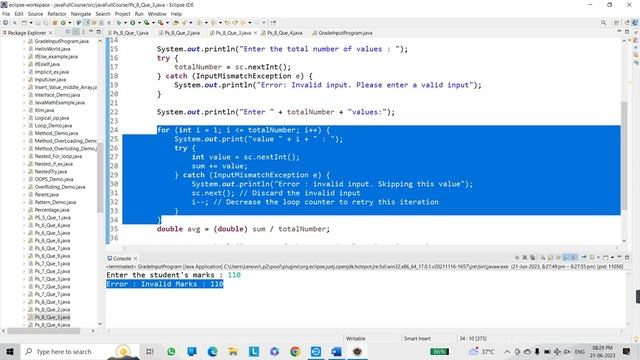Click the Debug bug icon in toolbar

click(x=119, y=22)
